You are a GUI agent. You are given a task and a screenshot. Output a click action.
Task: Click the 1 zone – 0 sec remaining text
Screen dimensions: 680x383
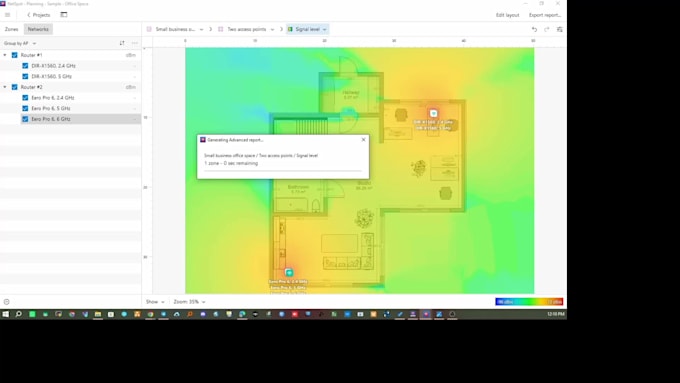click(x=231, y=164)
